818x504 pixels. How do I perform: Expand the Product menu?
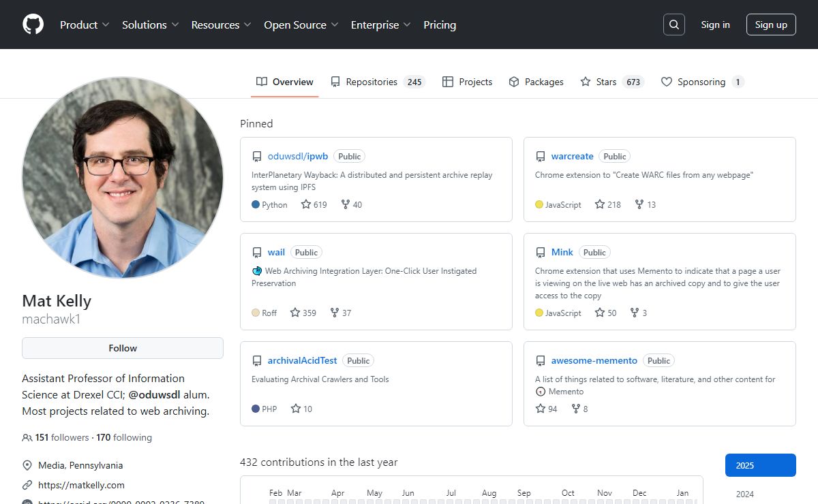[85, 25]
